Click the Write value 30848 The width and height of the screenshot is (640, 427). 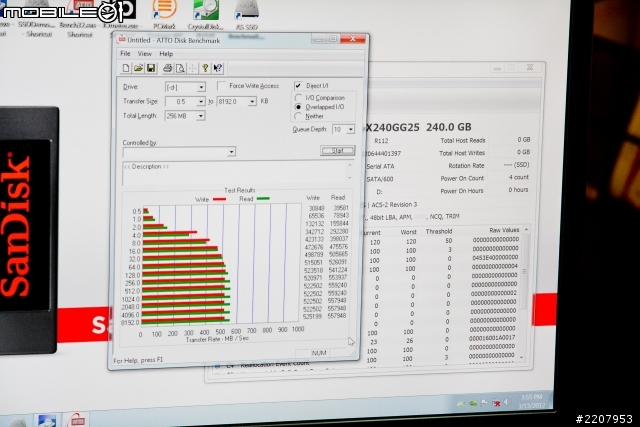point(317,208)
